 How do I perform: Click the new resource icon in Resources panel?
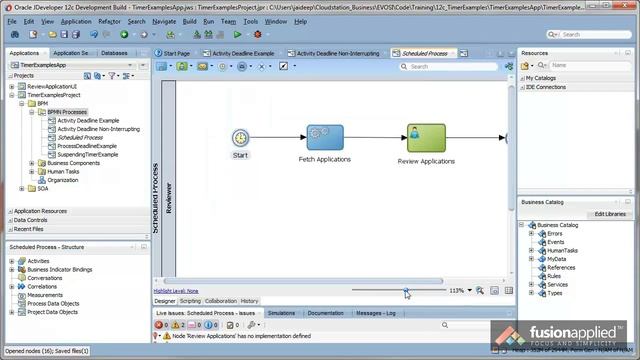[525, 65]
